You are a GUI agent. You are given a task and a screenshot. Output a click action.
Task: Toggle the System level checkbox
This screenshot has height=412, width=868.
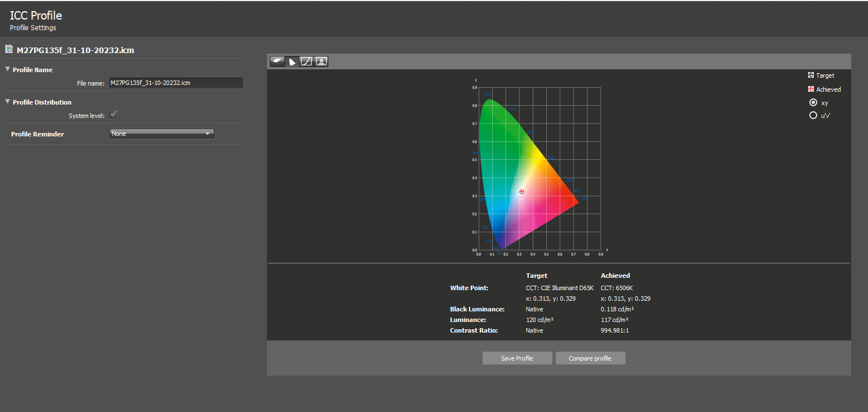click(113, 115)
